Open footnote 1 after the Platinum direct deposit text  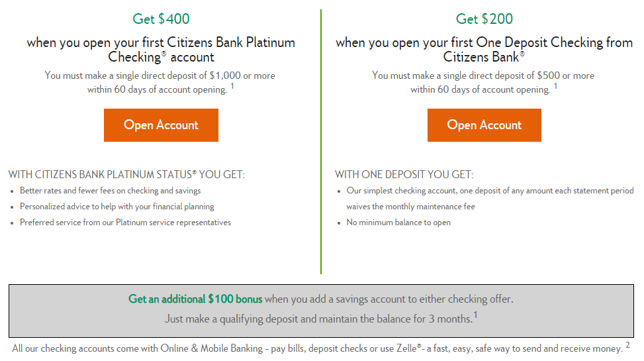[232, 86]
